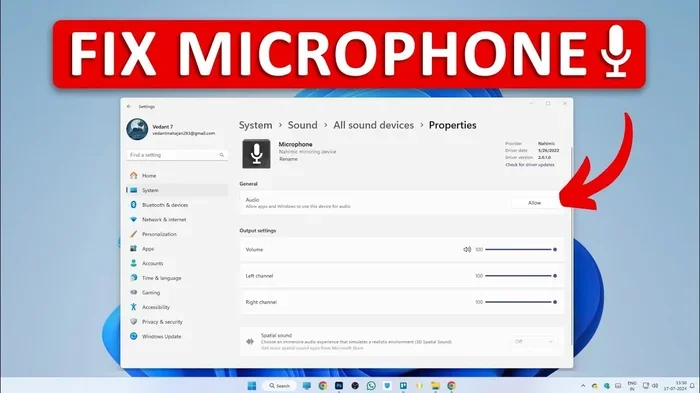Click the user avatar picture

click(137, 130)
